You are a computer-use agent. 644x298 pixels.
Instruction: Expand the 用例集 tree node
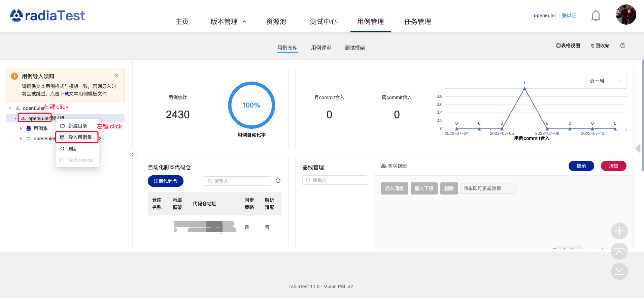[x=21, y=128]
